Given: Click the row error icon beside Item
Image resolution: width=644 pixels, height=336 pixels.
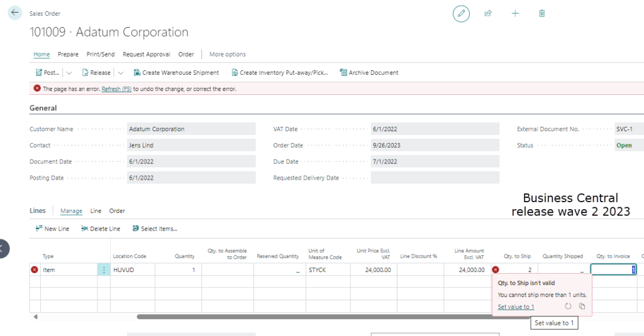Looking at the screenshot, I should (x=35, y=269).
